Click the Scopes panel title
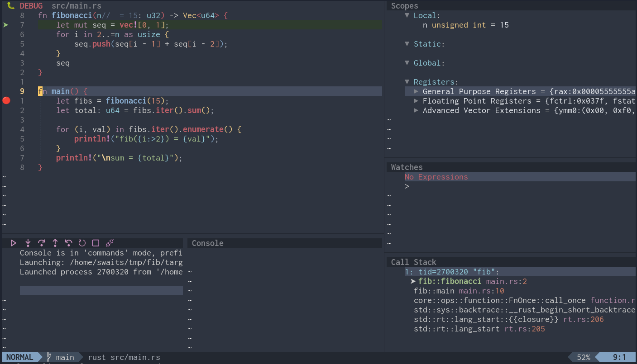 click(x=405, y=6)
